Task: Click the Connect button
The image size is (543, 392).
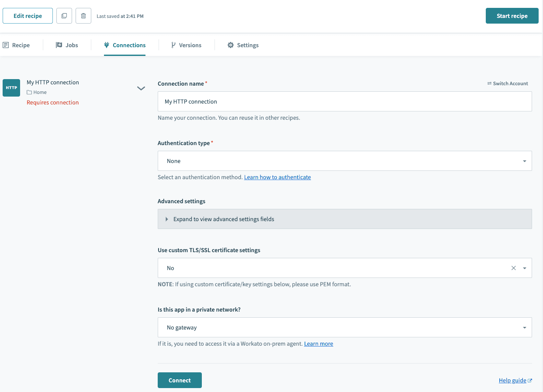Action: pos(180,380)
